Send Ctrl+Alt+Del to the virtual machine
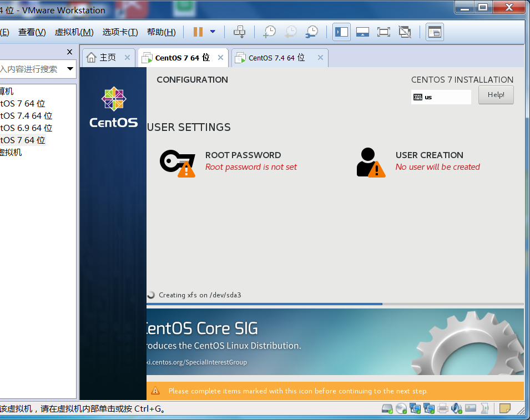The width and height of the screenshot is (530, 420). tap(239, 32)
